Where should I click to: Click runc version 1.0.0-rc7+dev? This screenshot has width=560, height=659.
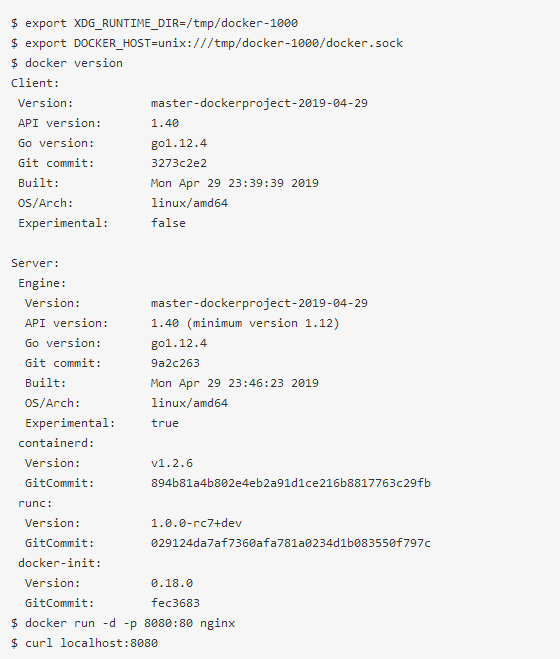(x=196, y=523)
